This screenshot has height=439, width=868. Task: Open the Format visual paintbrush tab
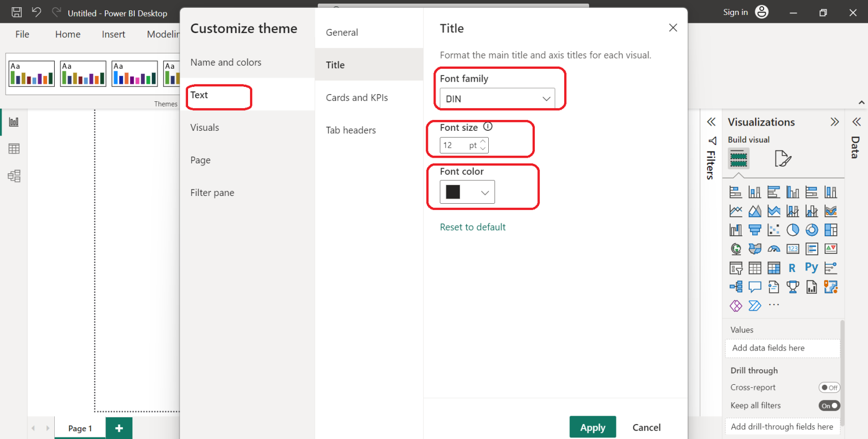coord(783,158)
